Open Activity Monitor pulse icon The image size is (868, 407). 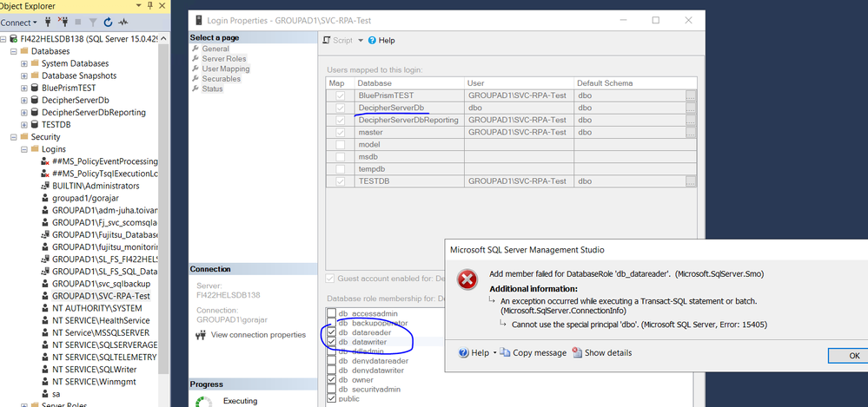123,23
